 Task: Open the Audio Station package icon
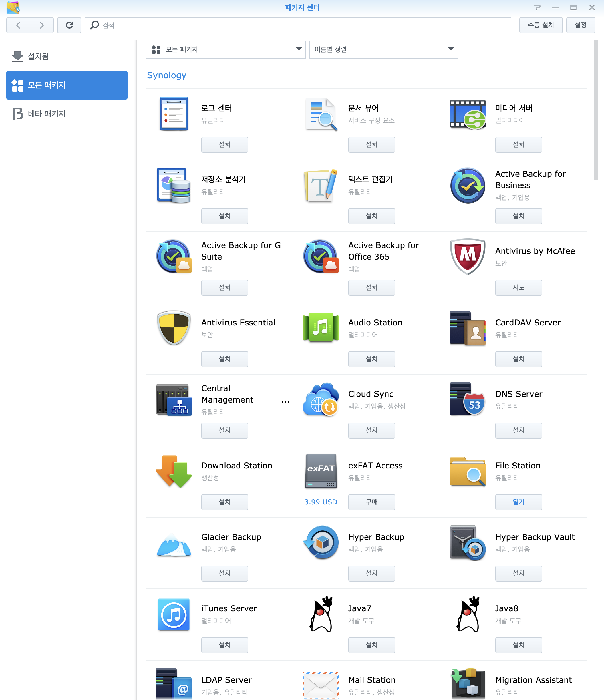pyautogui.click(x=321, y=328)
